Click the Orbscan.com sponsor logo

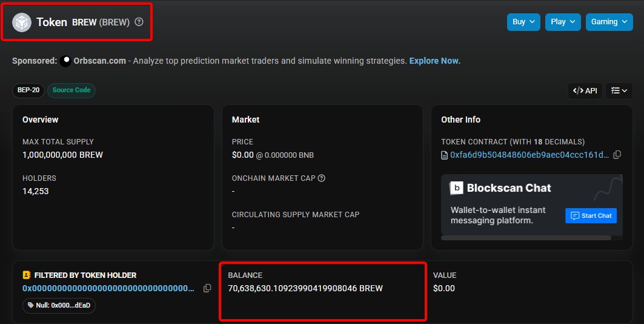[65, 61]
